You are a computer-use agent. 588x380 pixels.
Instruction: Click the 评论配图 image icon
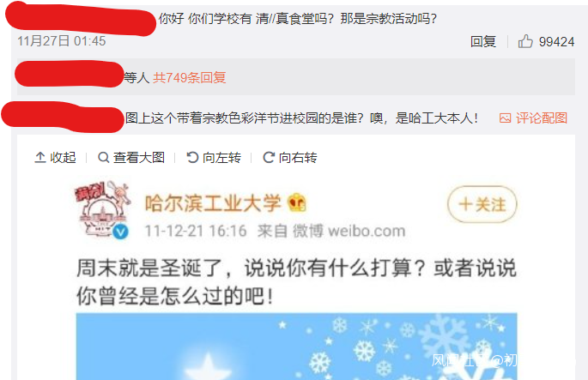tap(505, 118)
